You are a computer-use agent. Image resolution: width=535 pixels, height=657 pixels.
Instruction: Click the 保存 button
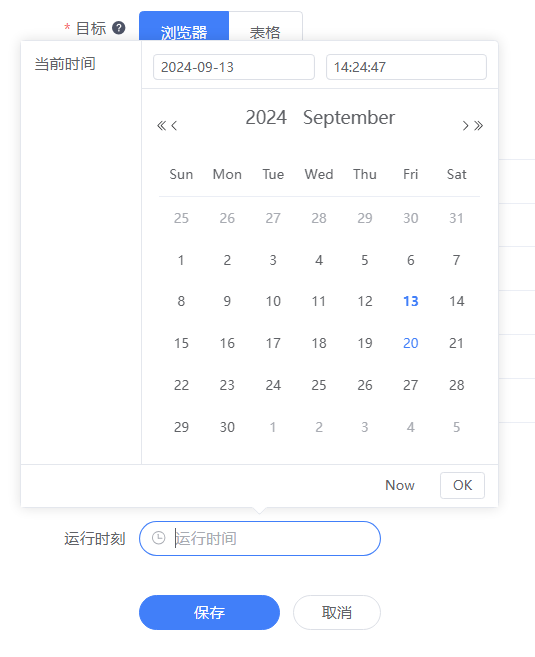(209, 612)
